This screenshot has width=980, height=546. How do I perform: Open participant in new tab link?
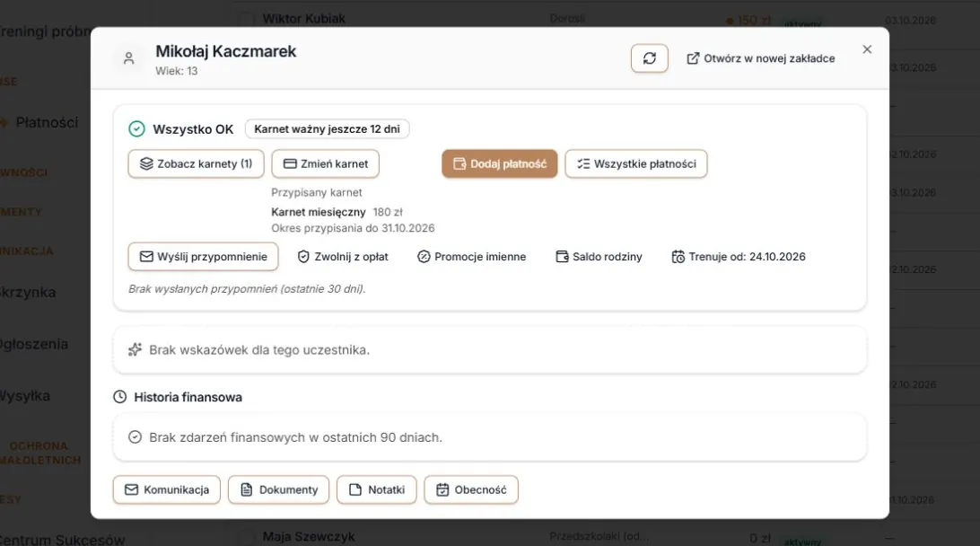(761, 58)
